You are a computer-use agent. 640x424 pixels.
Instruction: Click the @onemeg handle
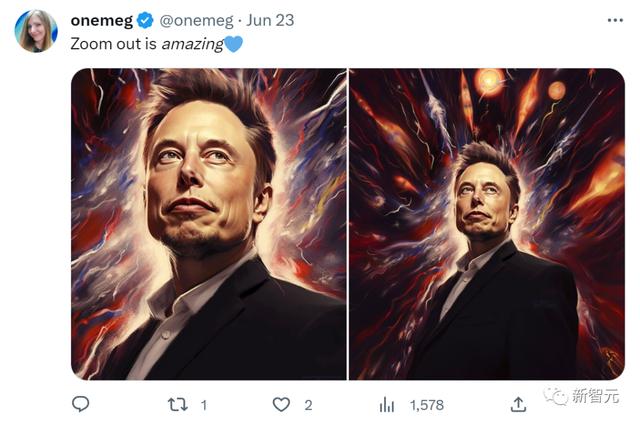pyautogui.click(x=196, y=21)
